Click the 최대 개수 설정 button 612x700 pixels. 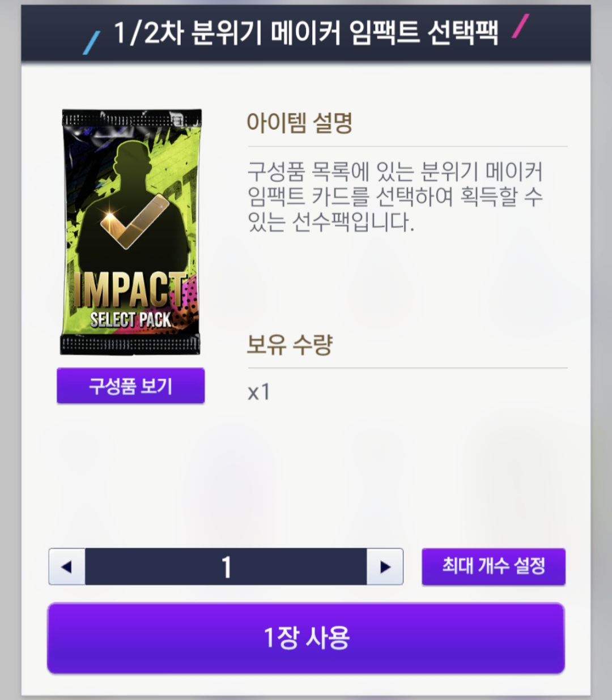494,566
